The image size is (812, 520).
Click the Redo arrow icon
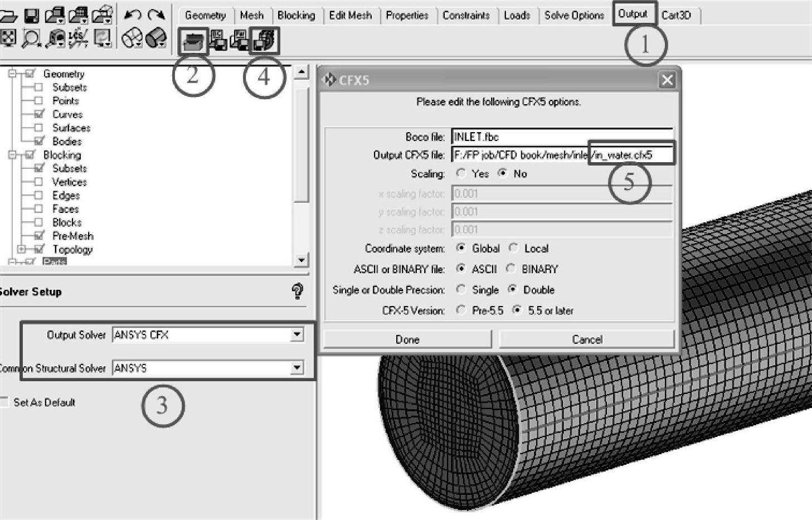[156, 15]
